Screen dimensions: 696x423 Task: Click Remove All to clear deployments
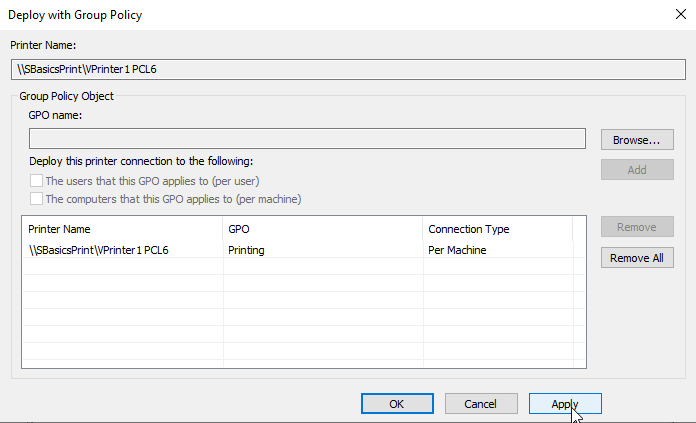(x=637, y=258)
